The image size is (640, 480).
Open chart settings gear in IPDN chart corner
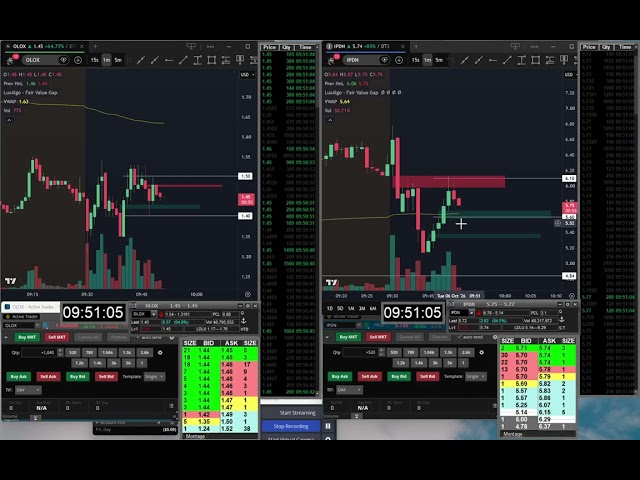pyautogui.click(x=571, y=296)
